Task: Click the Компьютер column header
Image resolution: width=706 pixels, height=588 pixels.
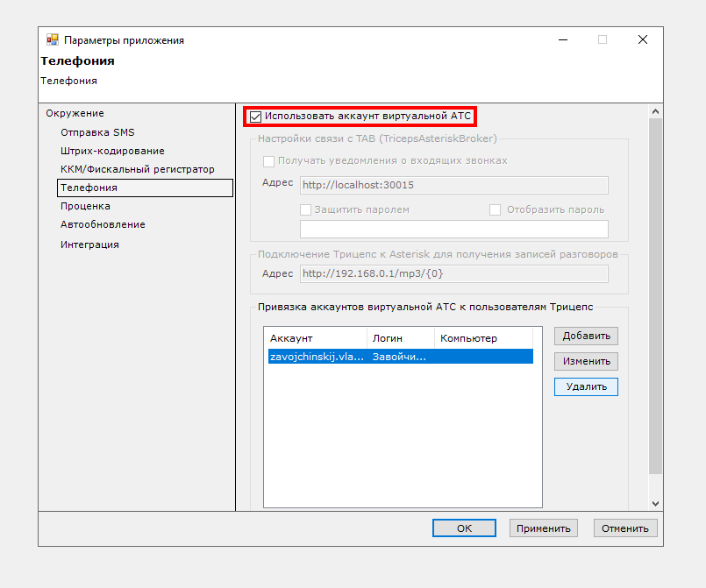Action: coord(482,338)
